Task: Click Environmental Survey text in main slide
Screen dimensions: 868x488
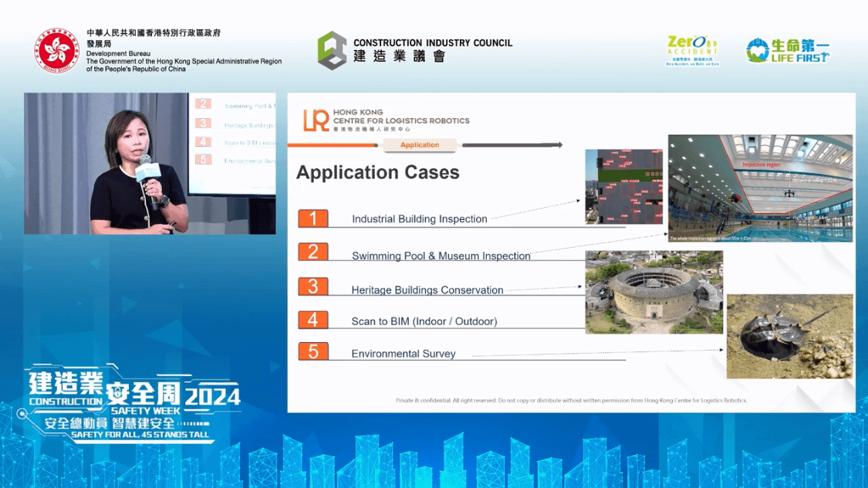Action: 403,354
